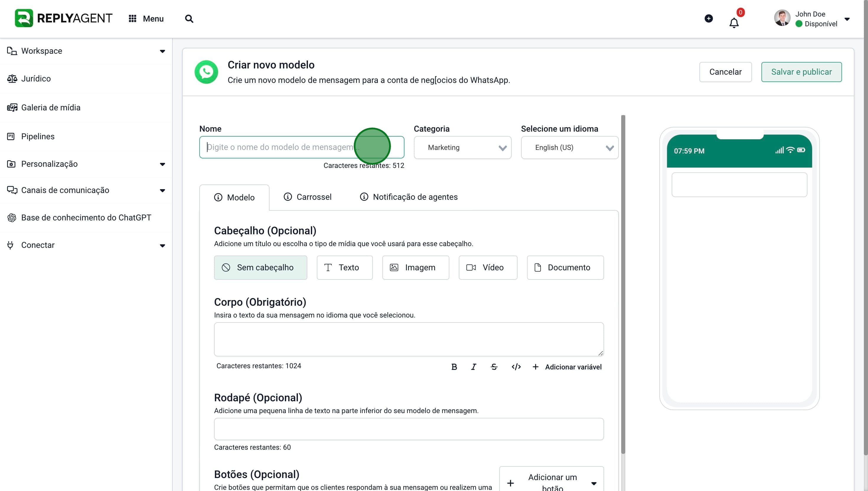The image size is (868, 491).
Task: Select the Texto header option
Action: [x=345, y=267]
